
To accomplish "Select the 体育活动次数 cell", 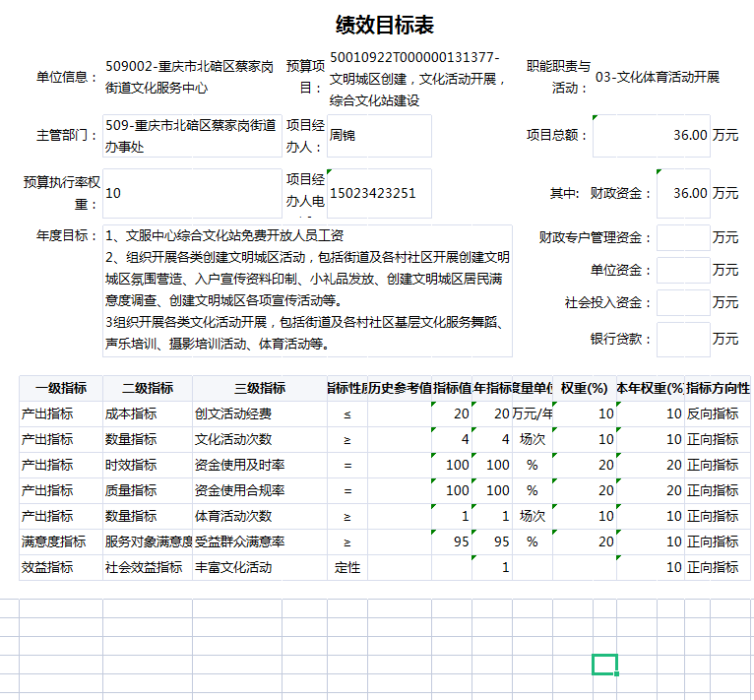I will tap(260, 516).
